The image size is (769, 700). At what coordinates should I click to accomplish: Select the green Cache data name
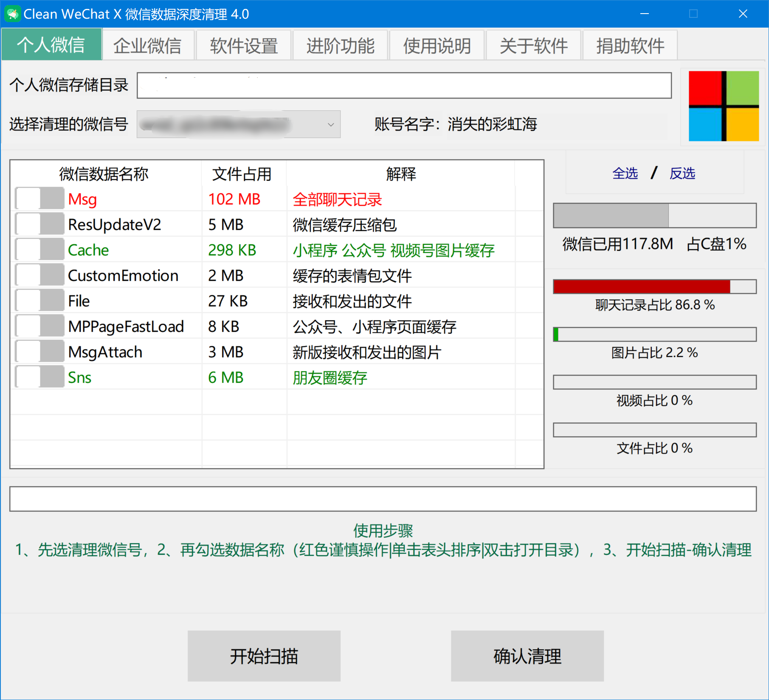point(88,250)
